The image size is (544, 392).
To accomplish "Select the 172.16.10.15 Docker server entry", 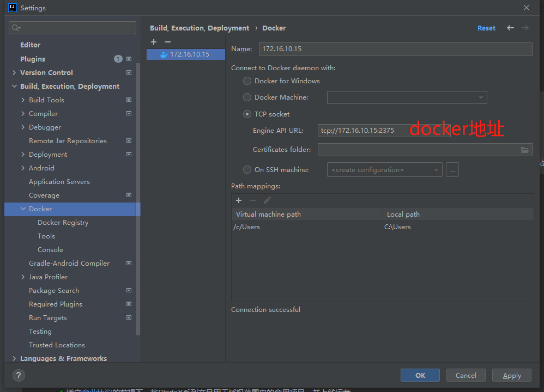I will [x=186, y=54].
